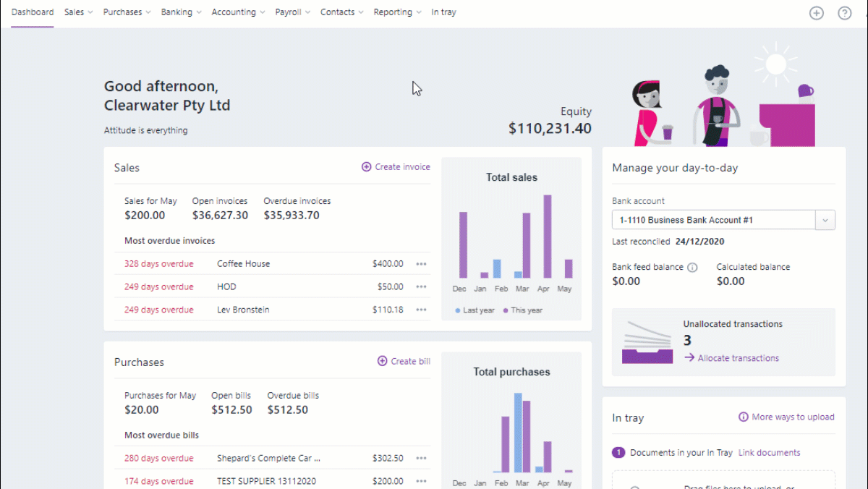Click the April bar in Total sales chart
This screenshot has width=868, height=489.
[x=548, y=237]
